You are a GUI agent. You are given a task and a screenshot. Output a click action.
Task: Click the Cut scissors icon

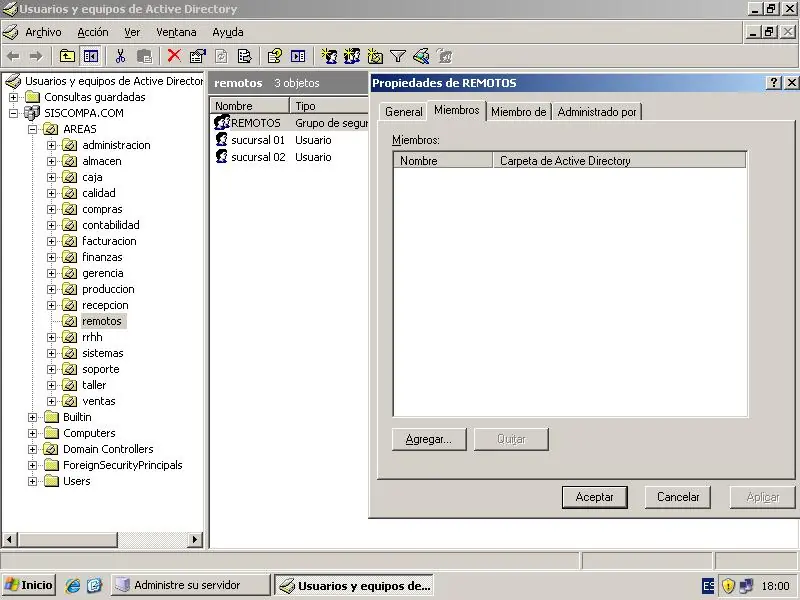click(x=120, y=56)
